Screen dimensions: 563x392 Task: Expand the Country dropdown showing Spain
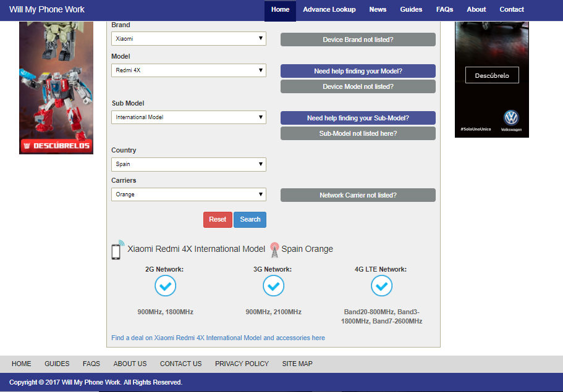tap(188, 164)
